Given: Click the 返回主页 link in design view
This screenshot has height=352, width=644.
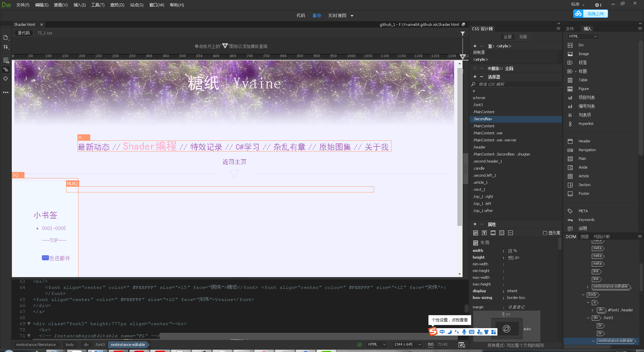Looking at the screenshot, I should click(234, 162).
